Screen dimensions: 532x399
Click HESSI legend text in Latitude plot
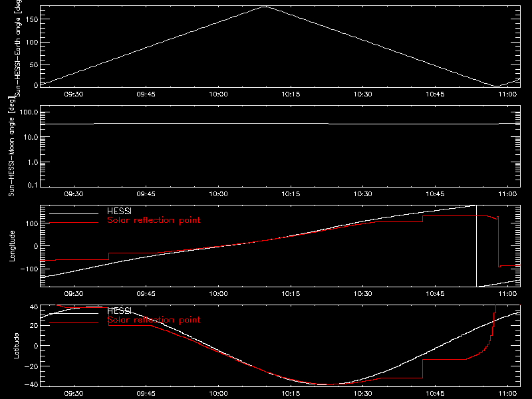[x=119, y=311]
